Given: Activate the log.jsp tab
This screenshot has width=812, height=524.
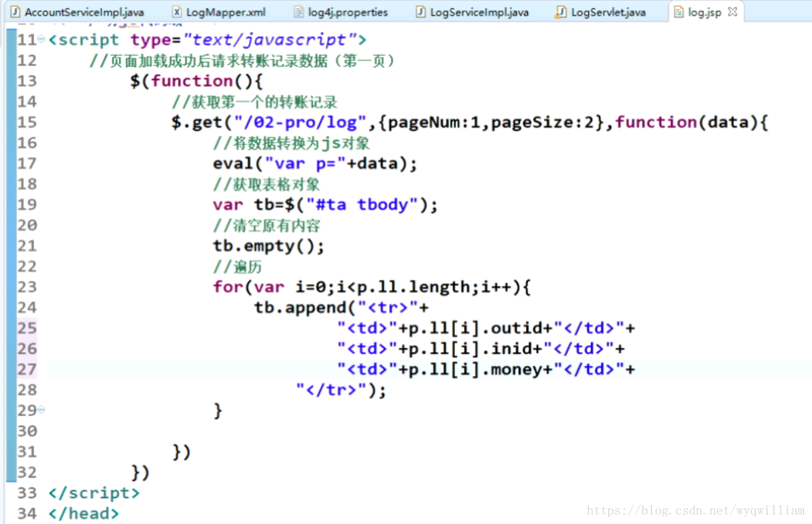Looking at the screenshot, I should coord(704,12).
